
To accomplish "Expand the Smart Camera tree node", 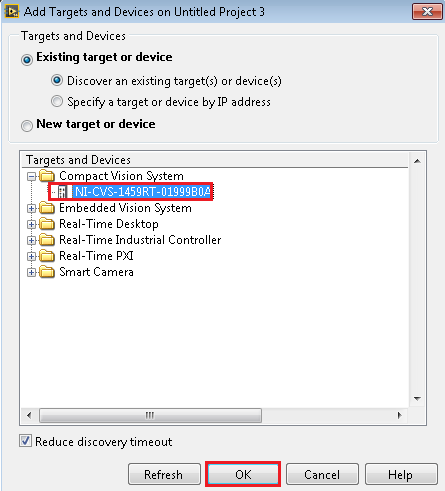I will point(31,272).
